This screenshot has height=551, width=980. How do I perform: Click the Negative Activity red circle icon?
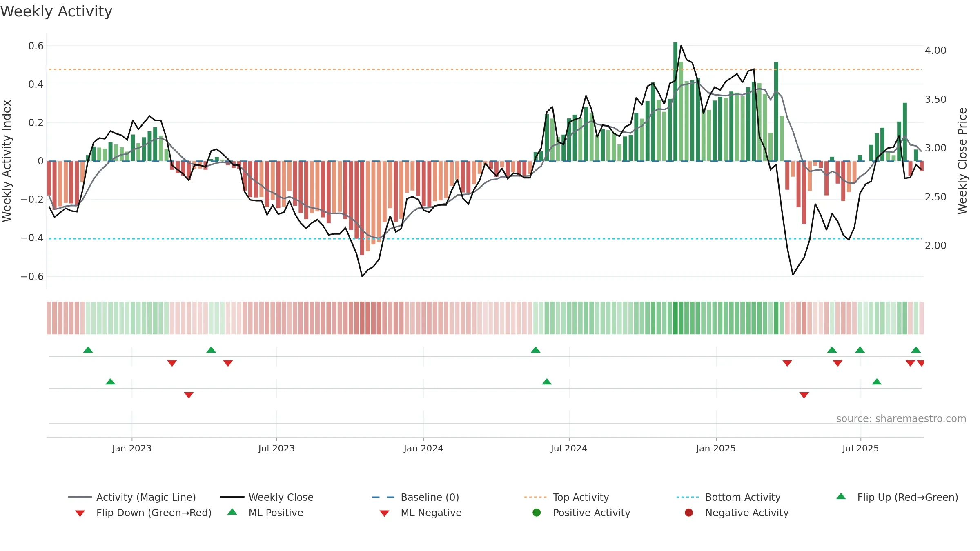coord(689,512)
